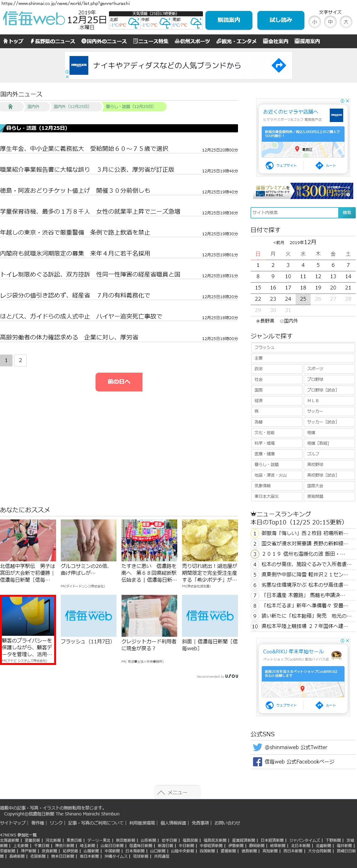This screenshot has height=868, width=357.
Task: Open the 長野県のニュース navigation menu
Action: point(53,41)
